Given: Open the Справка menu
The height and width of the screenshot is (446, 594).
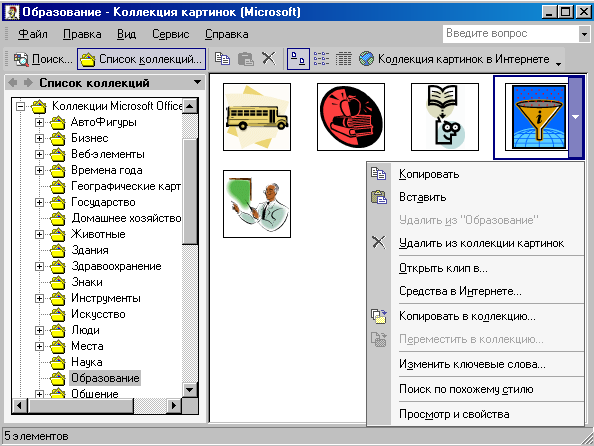Looking at the screenshot, I should [227, 34].
